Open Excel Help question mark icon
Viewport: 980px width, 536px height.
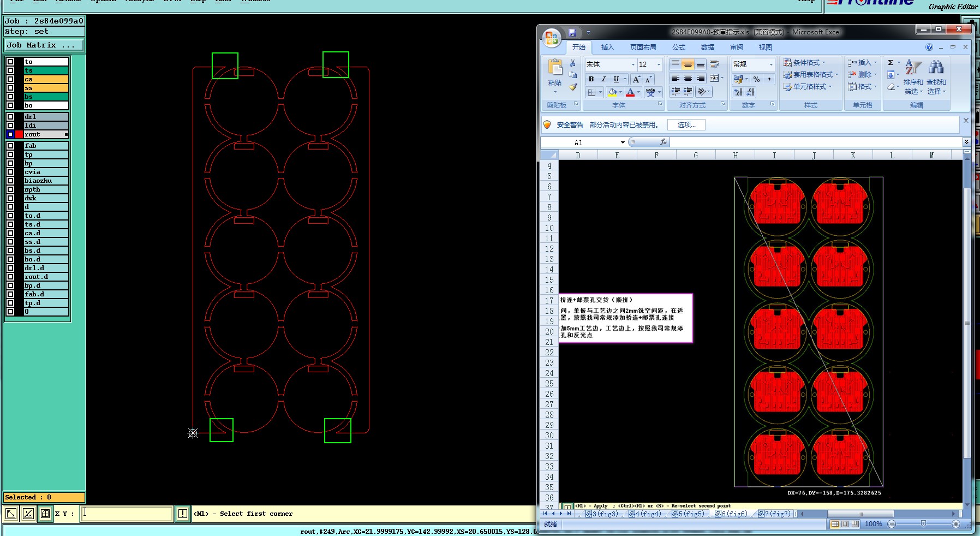pyautogui.click(x=929, y=47)
